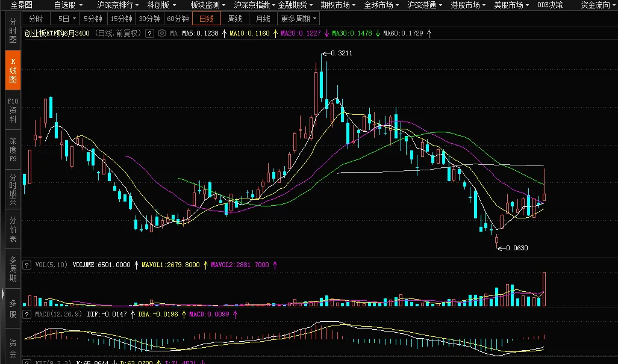This screenshot has height=364, width=618.
Task: Click the MA30:0.1478 indicator value
Action: click(x=352, y=34)
